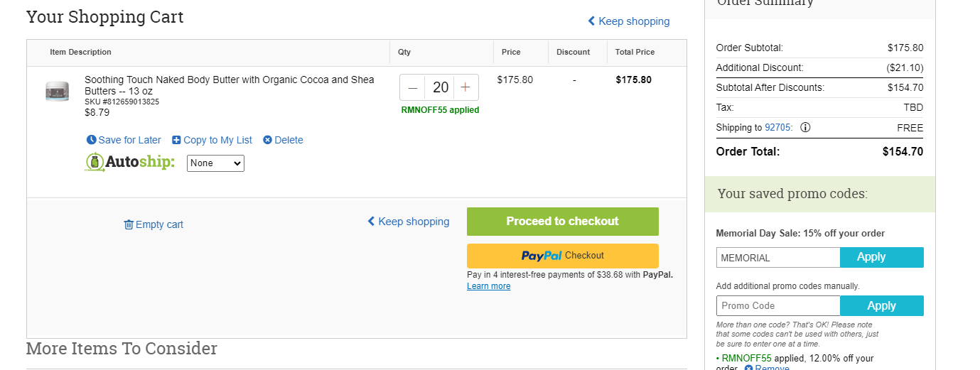Click the 92705 shipping zip code link
The height and width of the screenshot is (370, 980).
779,128
